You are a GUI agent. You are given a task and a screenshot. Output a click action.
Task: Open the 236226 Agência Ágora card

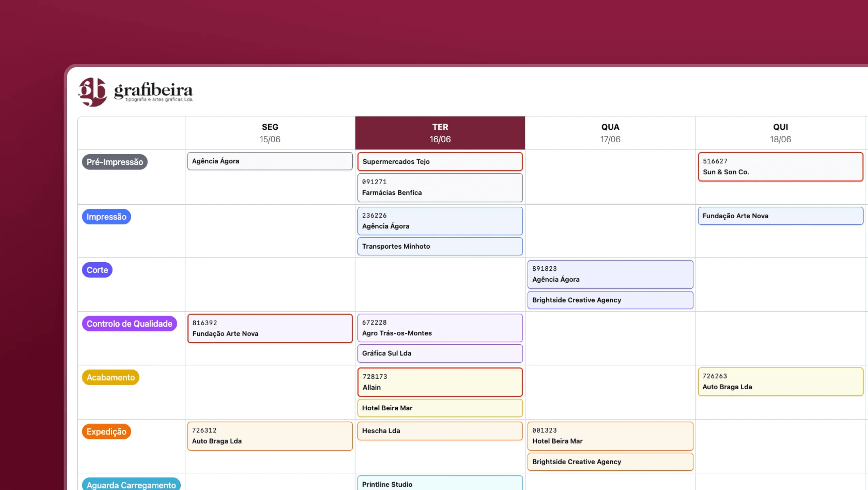click(x=440, y=221)
